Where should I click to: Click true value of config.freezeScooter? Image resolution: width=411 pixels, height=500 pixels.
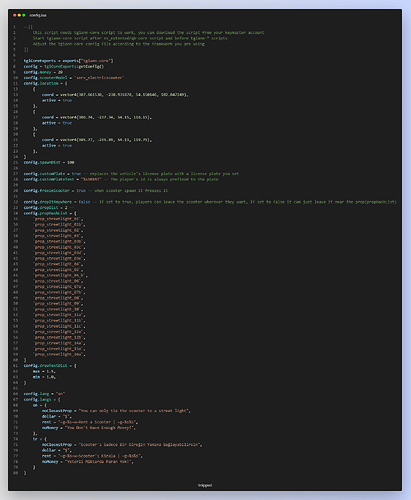81,191
